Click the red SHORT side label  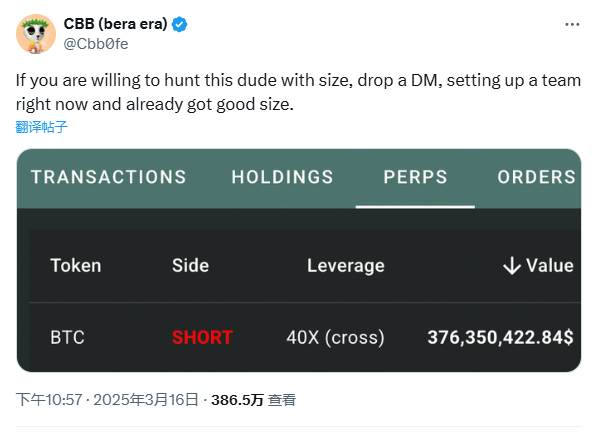[202, 337]
